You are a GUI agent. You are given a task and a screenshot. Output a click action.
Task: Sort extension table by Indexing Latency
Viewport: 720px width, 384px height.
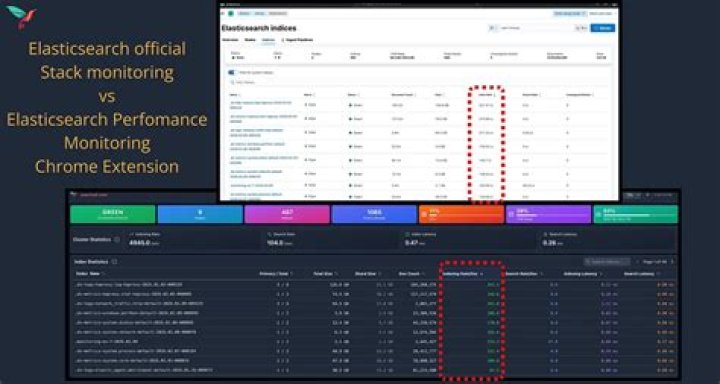[583, 274]
